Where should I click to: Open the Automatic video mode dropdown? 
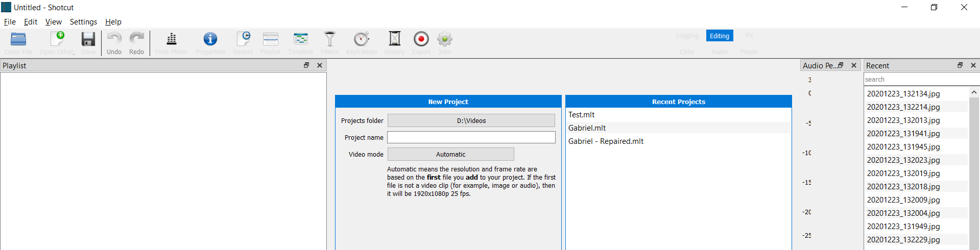coord(451,154)
